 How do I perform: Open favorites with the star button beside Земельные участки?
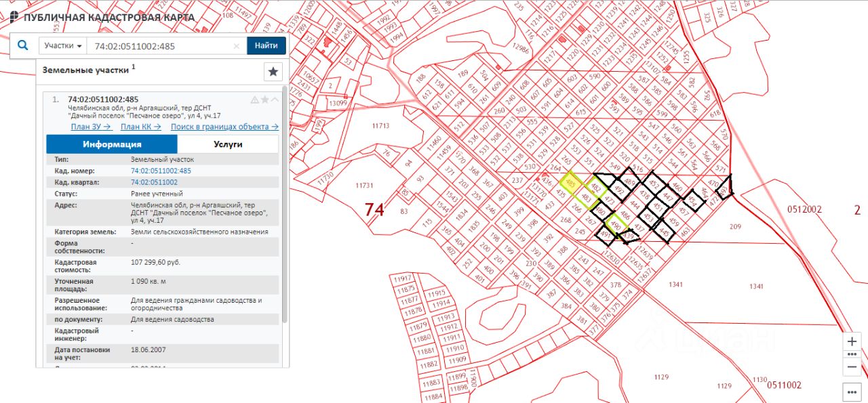pyautogui.click(x=273, y=72)
